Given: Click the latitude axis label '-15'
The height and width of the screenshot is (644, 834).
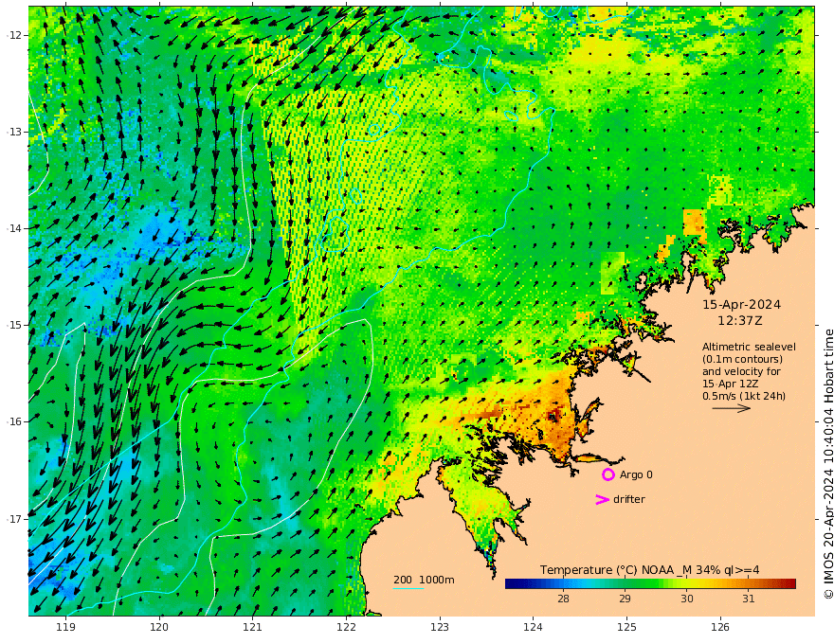Looking at the screenshot, I should (14, 325).
